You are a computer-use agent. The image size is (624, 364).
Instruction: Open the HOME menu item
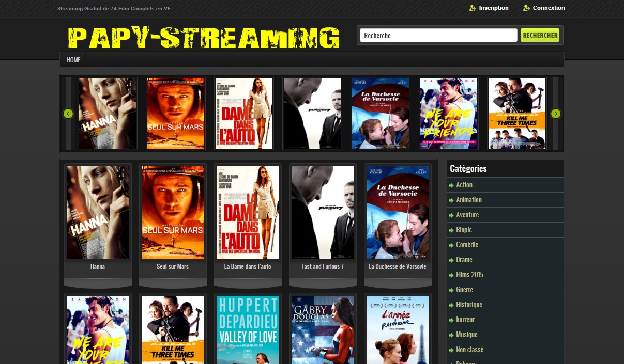click(73, 60)
